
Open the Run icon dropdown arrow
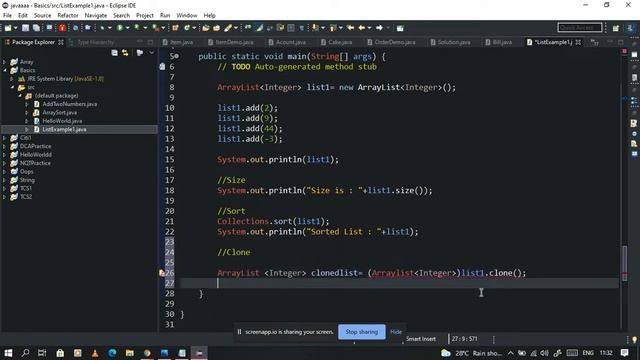(127, 28)
